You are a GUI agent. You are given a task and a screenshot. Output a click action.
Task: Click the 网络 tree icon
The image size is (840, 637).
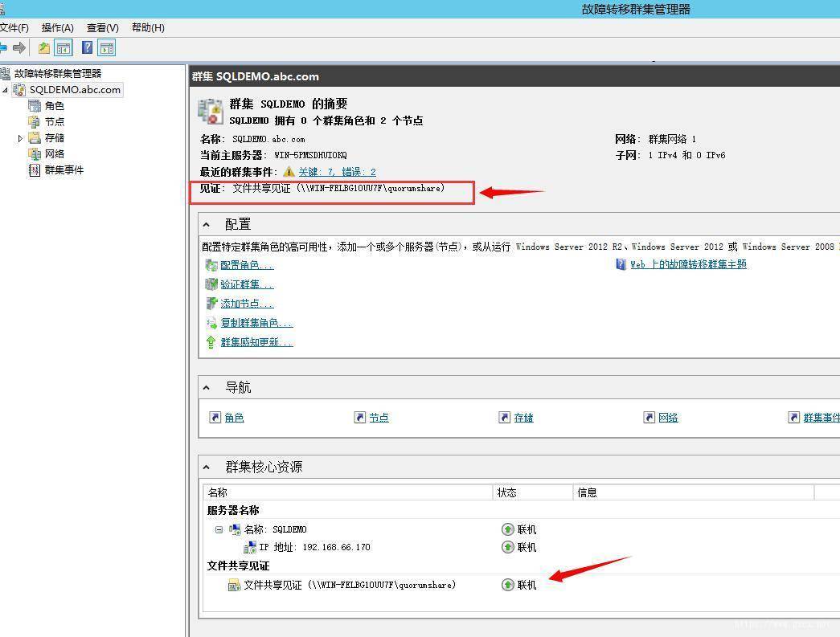coord(35,153)
